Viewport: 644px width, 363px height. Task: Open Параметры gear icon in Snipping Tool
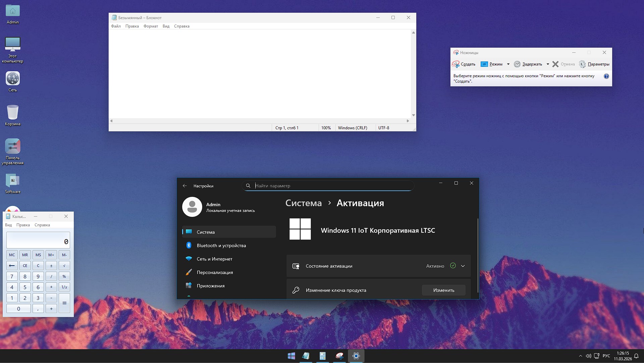(x=583, y=64)
